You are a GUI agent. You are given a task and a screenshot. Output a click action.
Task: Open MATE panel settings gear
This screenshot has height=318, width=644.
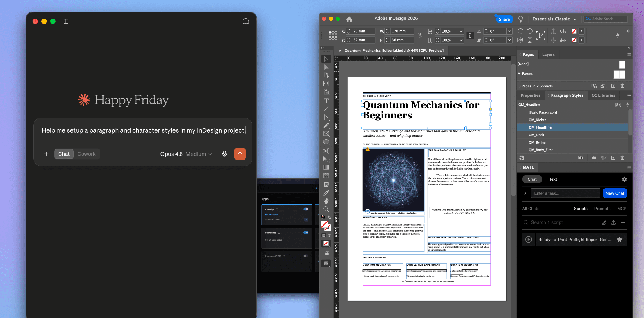pos(624,179)
